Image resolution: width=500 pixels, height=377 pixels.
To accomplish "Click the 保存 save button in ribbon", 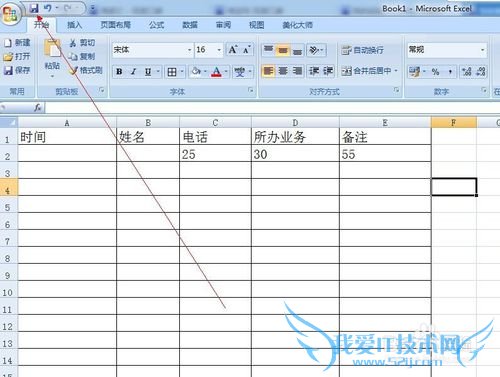I will pyautogui.click(x=17, y=70).
